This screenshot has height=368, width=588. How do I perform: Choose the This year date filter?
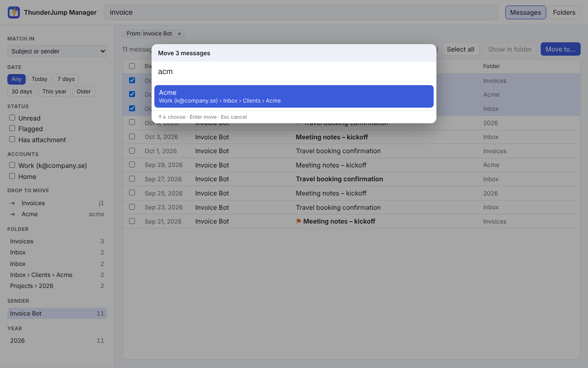coord(54,92)
